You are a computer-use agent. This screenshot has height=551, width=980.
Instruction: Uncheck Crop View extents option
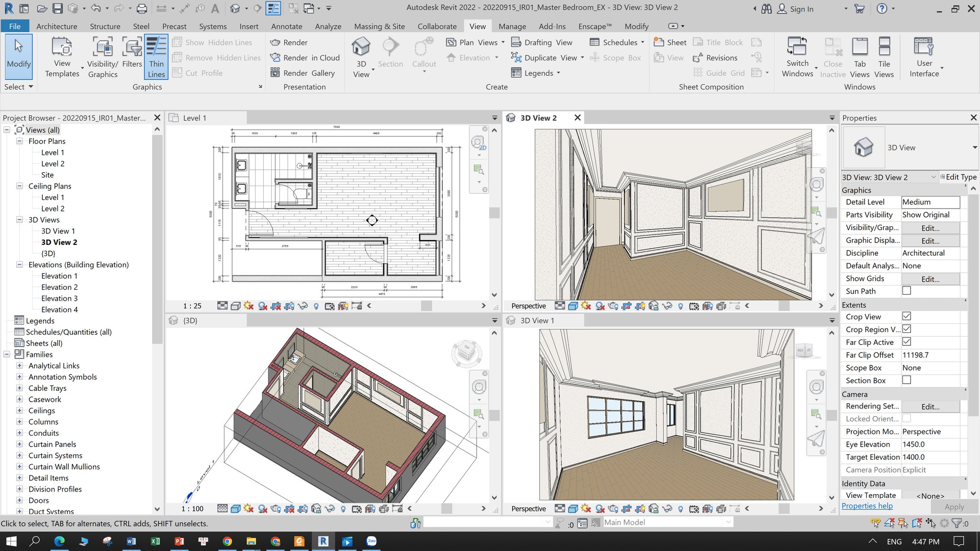coord(906,316)
